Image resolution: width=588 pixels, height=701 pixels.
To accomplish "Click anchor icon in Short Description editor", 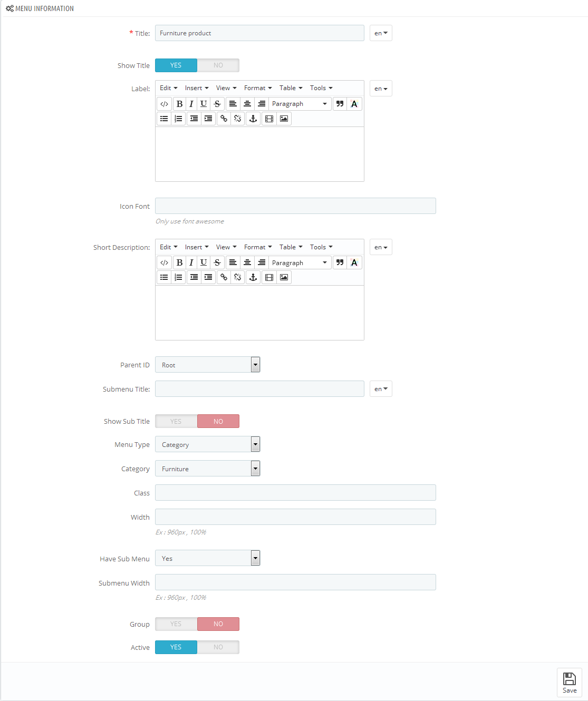I will [x=253, y=277].
